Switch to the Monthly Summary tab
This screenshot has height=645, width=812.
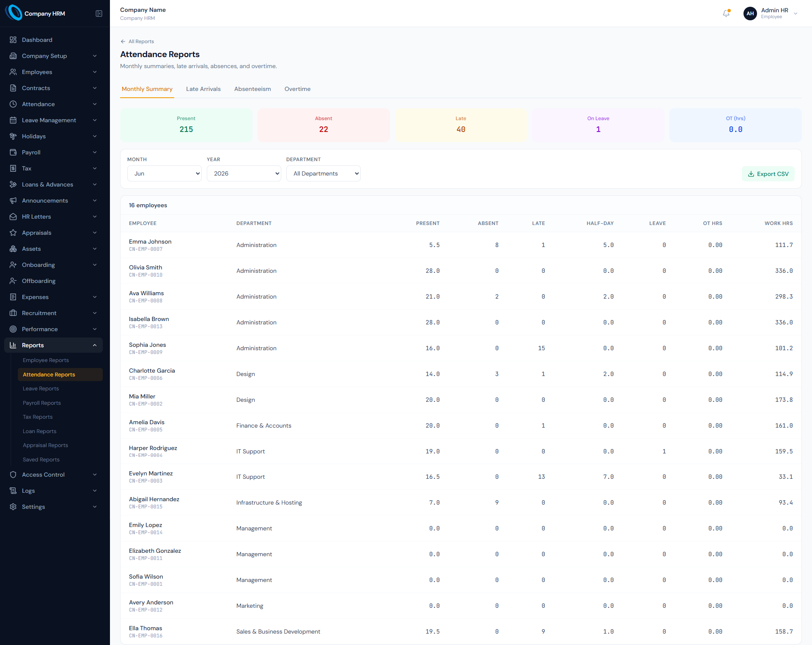coord(147,89)
